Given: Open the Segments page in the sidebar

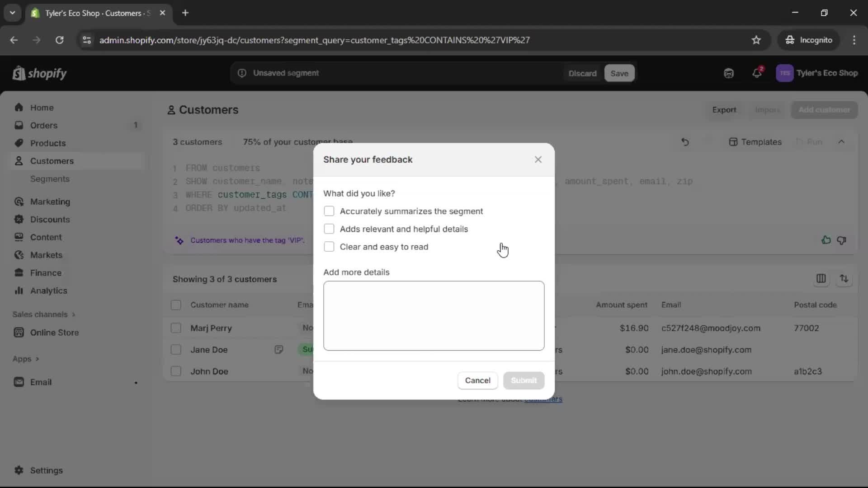Looking at the screenshot, I should tap(50, 179).
